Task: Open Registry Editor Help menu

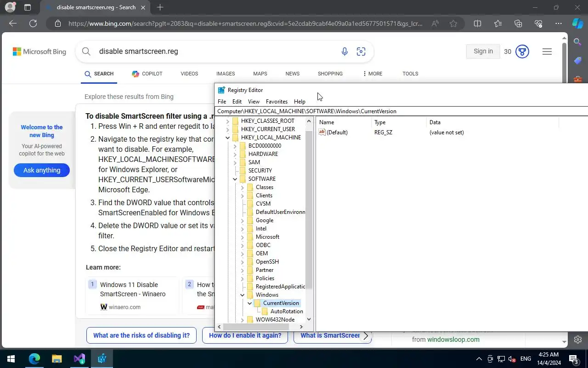Action: [x=300, y=102]
